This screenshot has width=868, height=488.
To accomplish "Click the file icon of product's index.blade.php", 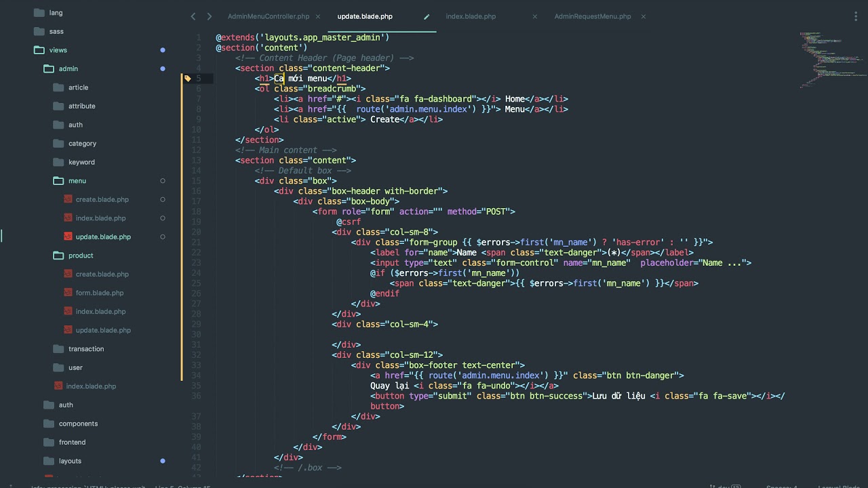I will (x=68, y=311).
